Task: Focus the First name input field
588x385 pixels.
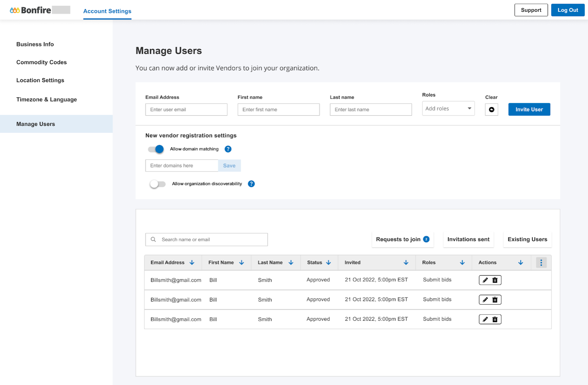Action: 279,110
